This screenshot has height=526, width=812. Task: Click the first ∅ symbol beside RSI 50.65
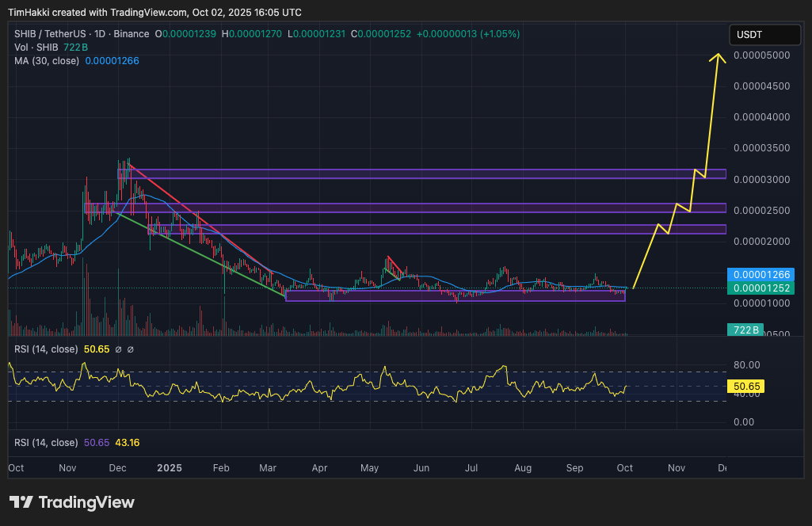[118, 349]
